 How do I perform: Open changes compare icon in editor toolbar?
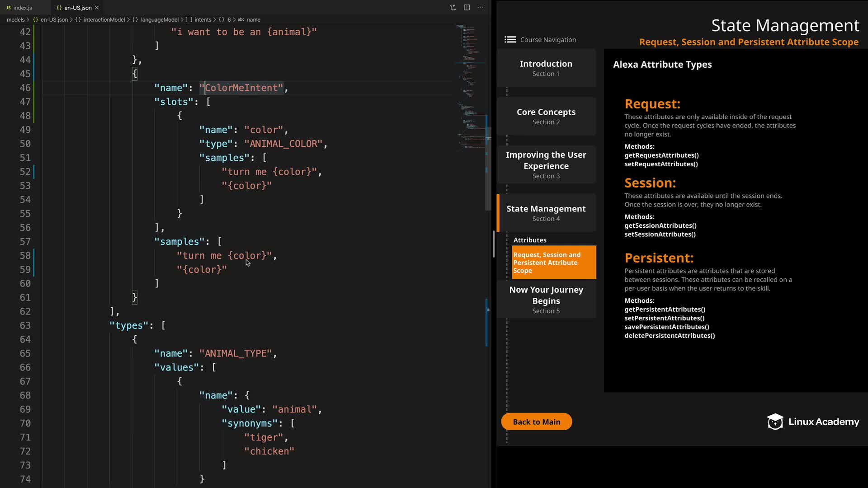[453, 8]
